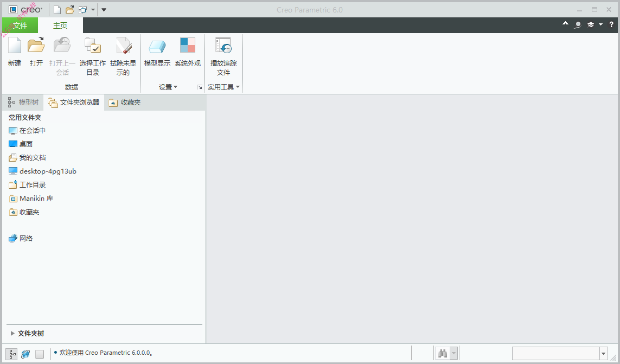This screenshot has height=364, width=620.
Task: Click 播放追踪文件 in the ribbon
Action: click(x=223, y=56)
